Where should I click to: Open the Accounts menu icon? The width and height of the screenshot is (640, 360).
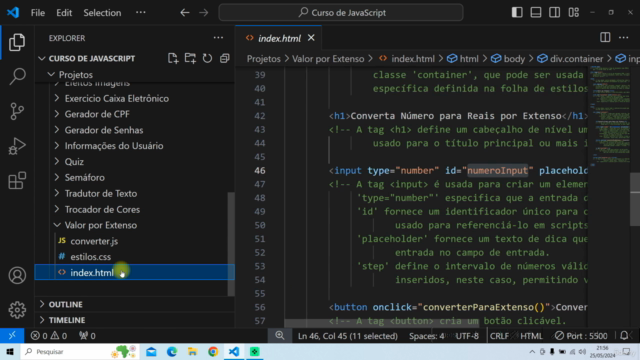17,276
